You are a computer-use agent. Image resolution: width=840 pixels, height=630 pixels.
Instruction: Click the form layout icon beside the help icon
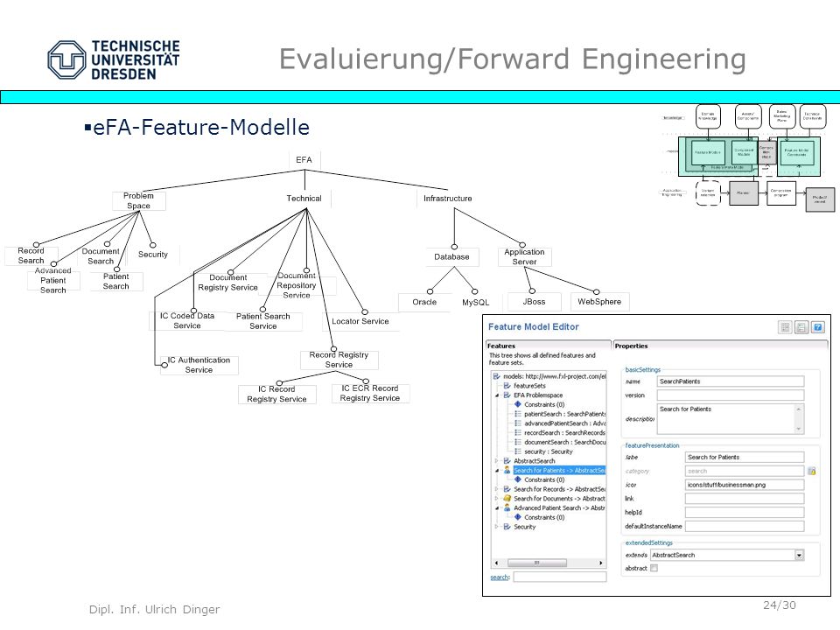point(801,326)
